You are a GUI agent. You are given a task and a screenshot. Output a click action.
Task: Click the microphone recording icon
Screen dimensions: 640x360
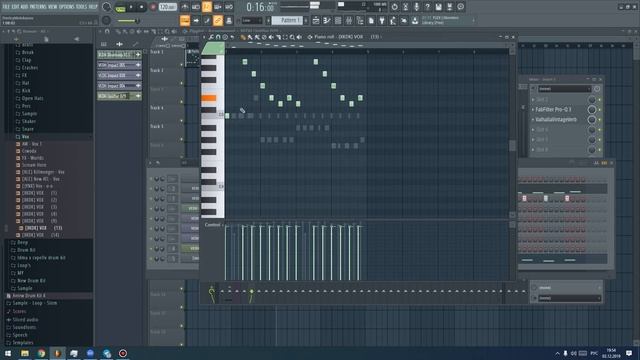click(416, 7)
